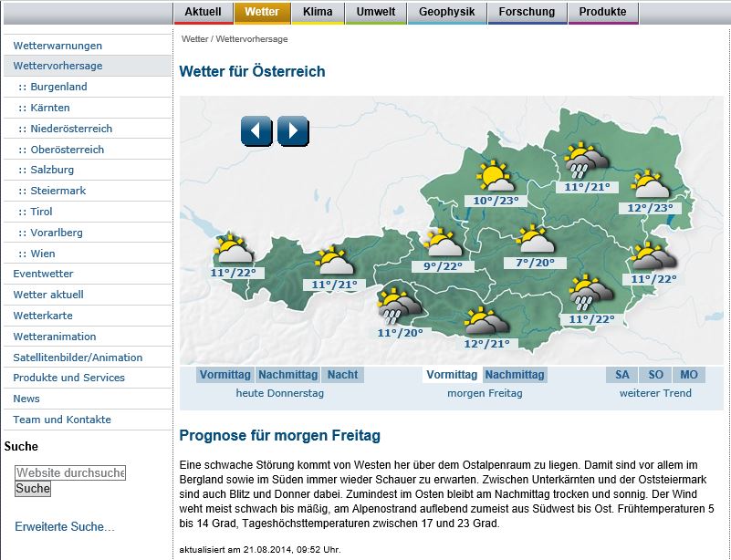This screenshot has width=731, height=560.
Task: Open the Klima menu tab
Action: (x=318, y=13)
